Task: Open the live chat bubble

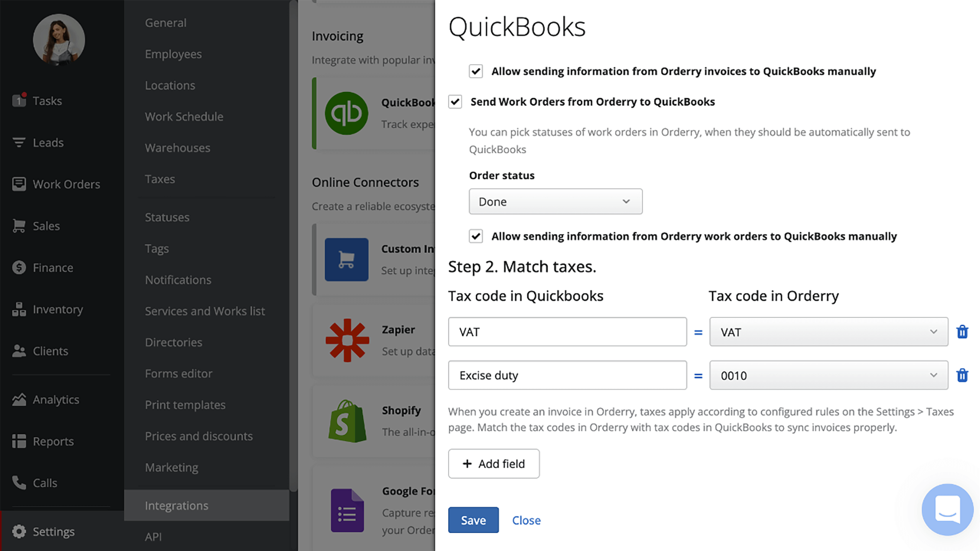Action: coord(947,509)
